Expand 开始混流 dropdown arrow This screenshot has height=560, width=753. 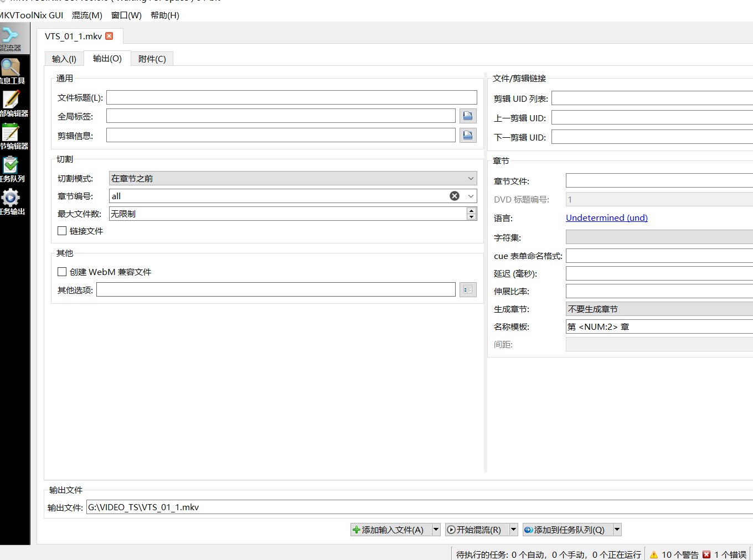[x=513, y=530]
